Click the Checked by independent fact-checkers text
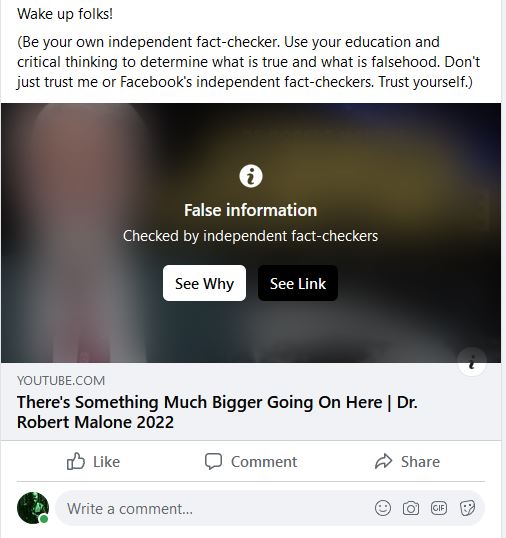 click(x=250, y=236)
